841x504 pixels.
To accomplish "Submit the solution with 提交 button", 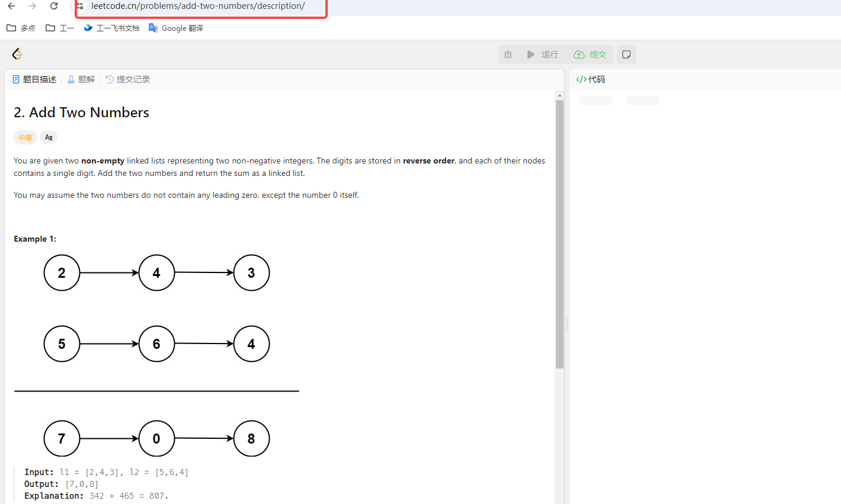I will tap(590, 54).
